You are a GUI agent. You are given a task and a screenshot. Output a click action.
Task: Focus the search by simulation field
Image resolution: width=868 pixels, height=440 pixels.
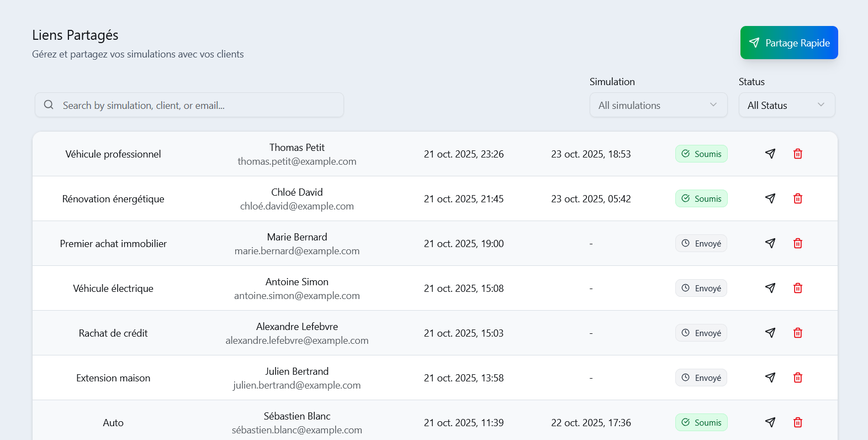(x=189, y=105)
